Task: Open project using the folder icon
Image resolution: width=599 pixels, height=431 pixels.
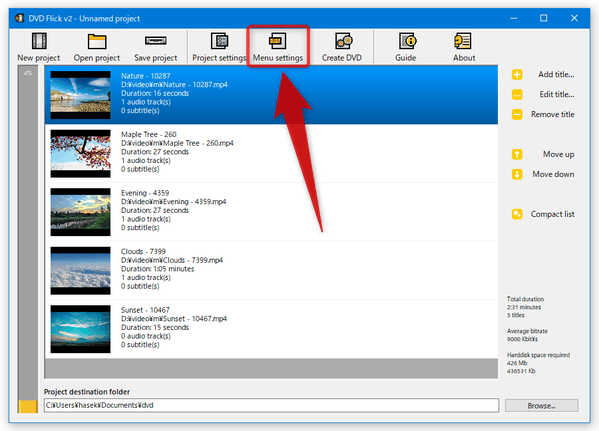Action: (97, 41)
